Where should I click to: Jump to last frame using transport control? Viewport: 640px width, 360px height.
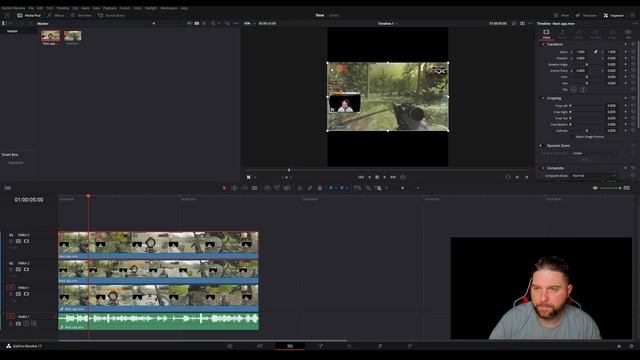click(393, 177)
